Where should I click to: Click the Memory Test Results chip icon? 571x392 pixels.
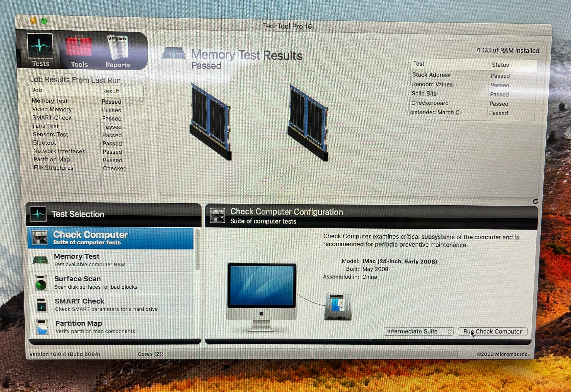(175, 53)
